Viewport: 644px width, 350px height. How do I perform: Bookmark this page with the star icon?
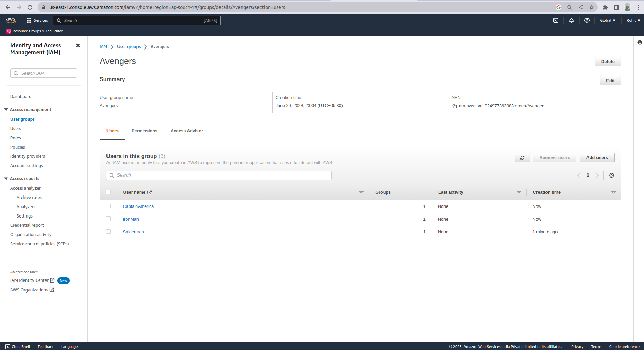pyautogui.click(x=592, y=7)
